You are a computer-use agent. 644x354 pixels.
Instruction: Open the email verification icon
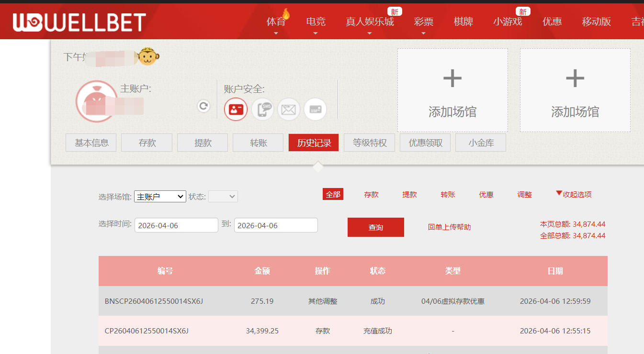pos(289,109)
